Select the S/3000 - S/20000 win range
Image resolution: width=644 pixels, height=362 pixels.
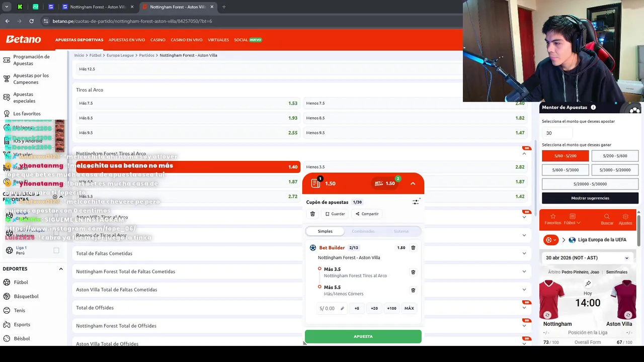(615, 170)
